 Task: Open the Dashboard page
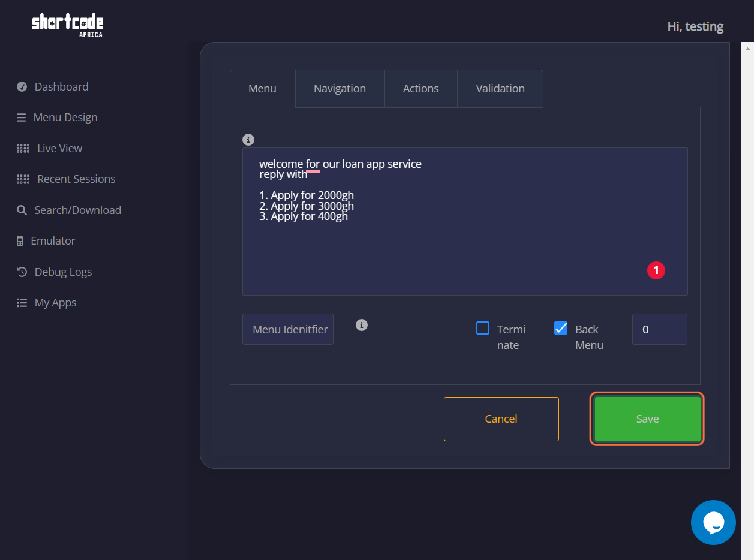tap(61, 86)
